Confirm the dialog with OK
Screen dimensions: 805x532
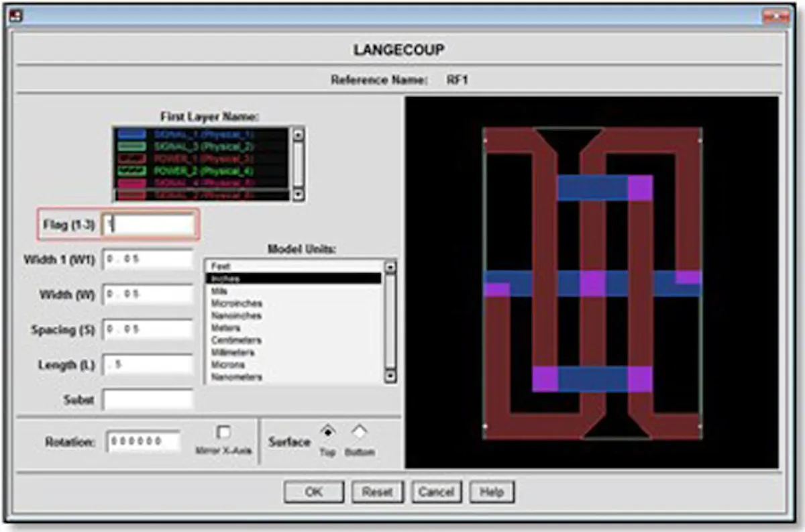pos(314,491)
